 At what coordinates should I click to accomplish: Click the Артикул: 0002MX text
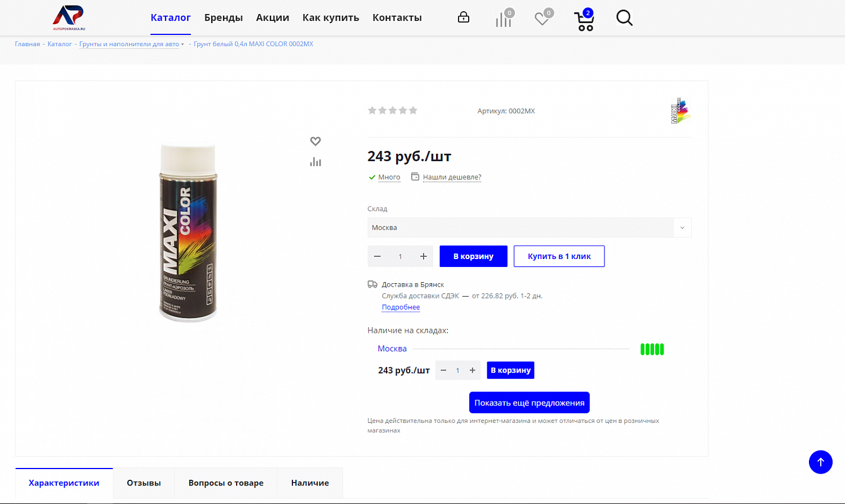(x=506, y=111)
